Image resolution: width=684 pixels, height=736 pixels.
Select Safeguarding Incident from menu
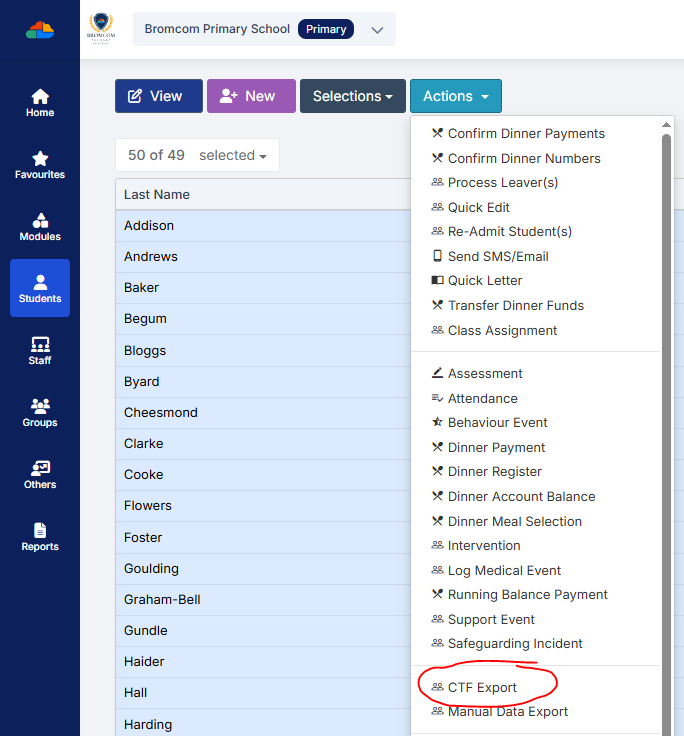[x=515, y=643]
